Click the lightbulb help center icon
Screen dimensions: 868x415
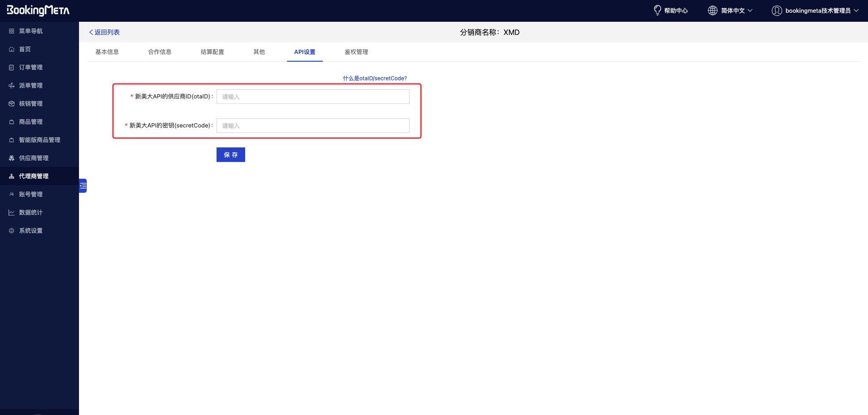tap(657, 10)
